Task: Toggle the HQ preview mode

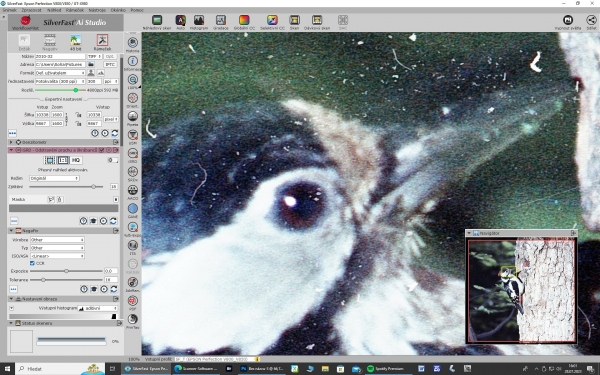Action: pos(76,160)
